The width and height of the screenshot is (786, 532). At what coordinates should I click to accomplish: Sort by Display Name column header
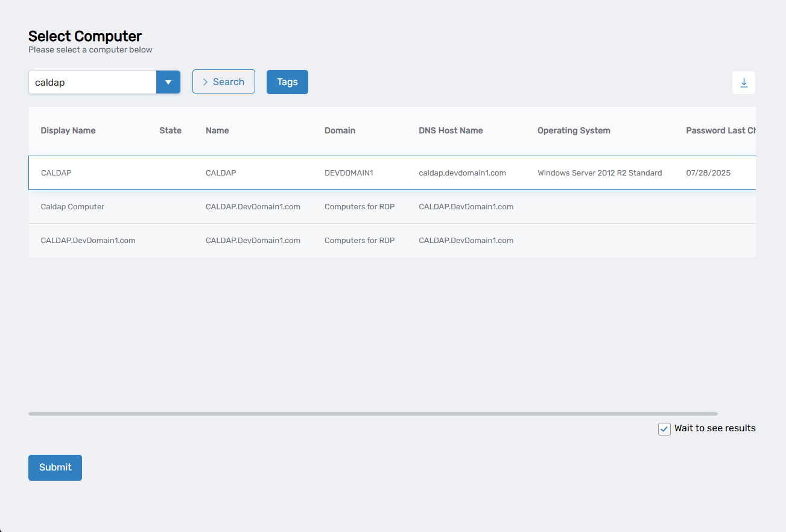click(68, 130)
